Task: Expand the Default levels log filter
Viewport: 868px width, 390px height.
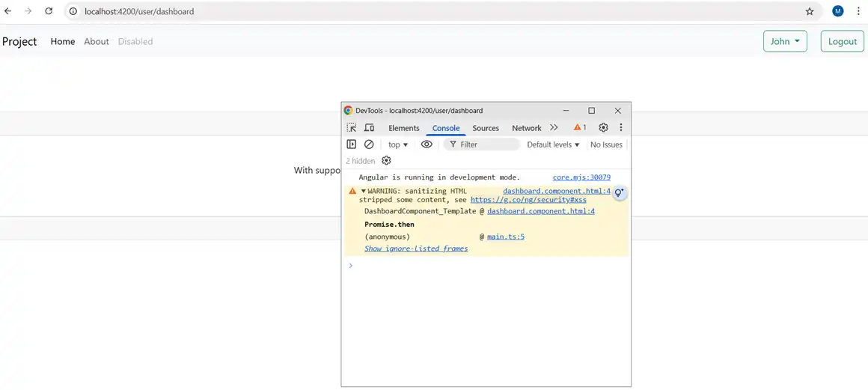Action: 553,144
